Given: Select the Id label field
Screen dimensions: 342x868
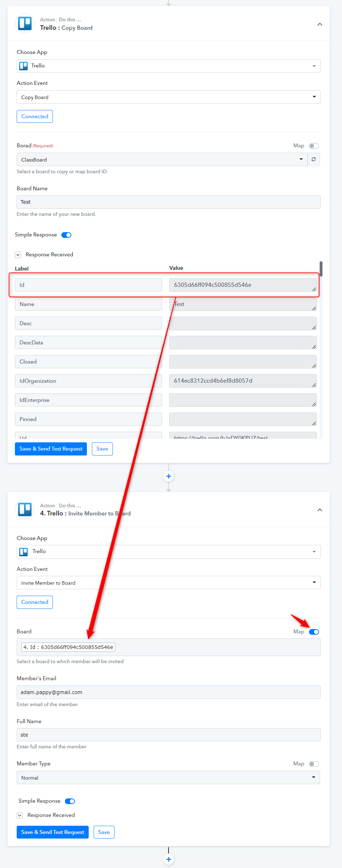Looking at the screenshot, I should tap(88, 285).
